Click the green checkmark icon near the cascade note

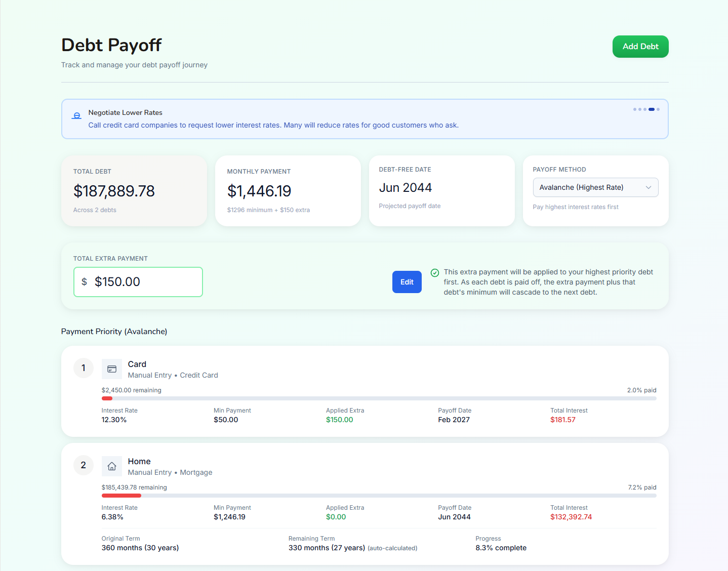[435, 273]
